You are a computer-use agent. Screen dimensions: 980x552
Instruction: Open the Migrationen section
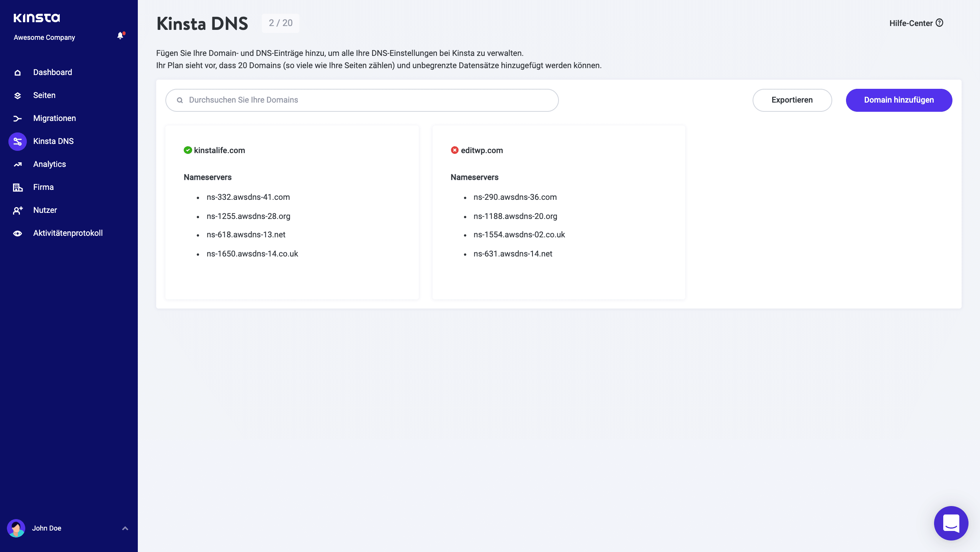(x=54, y=118)
